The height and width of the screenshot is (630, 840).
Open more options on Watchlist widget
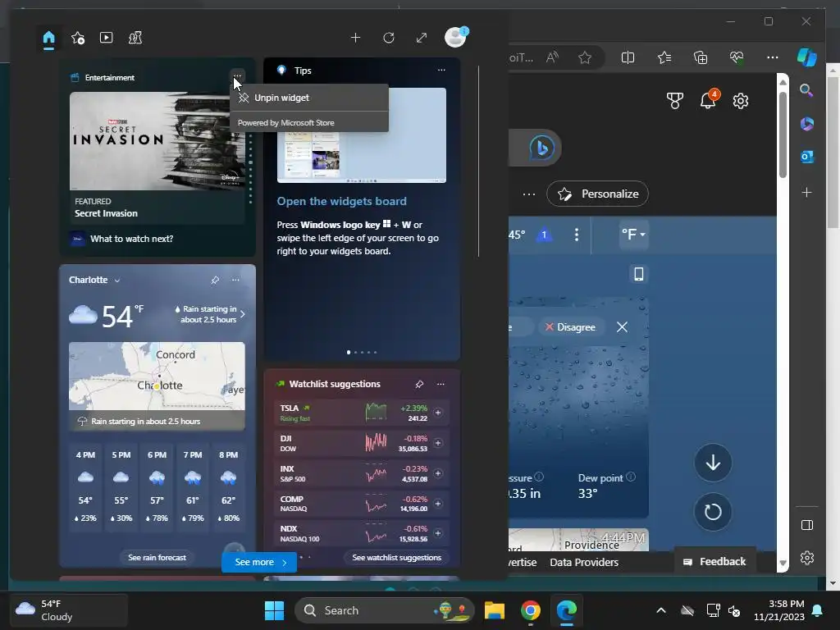click(x=441, y=384)
